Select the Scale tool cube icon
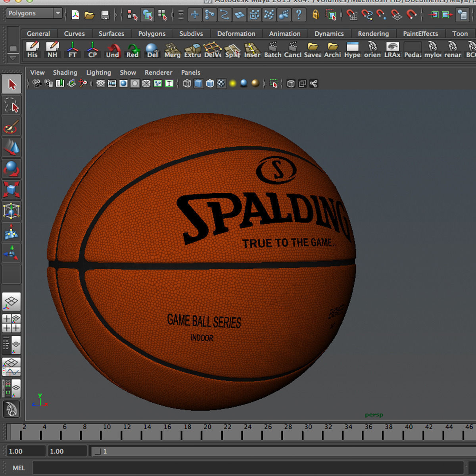Image resolution: width=476 pixels, height=476 pixels. click(12, 190)
